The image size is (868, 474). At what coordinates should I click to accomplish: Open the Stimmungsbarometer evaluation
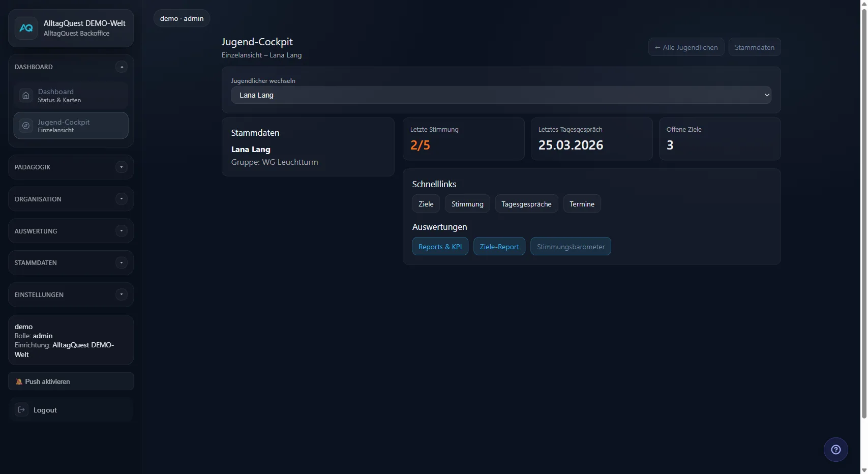point(571,247)
